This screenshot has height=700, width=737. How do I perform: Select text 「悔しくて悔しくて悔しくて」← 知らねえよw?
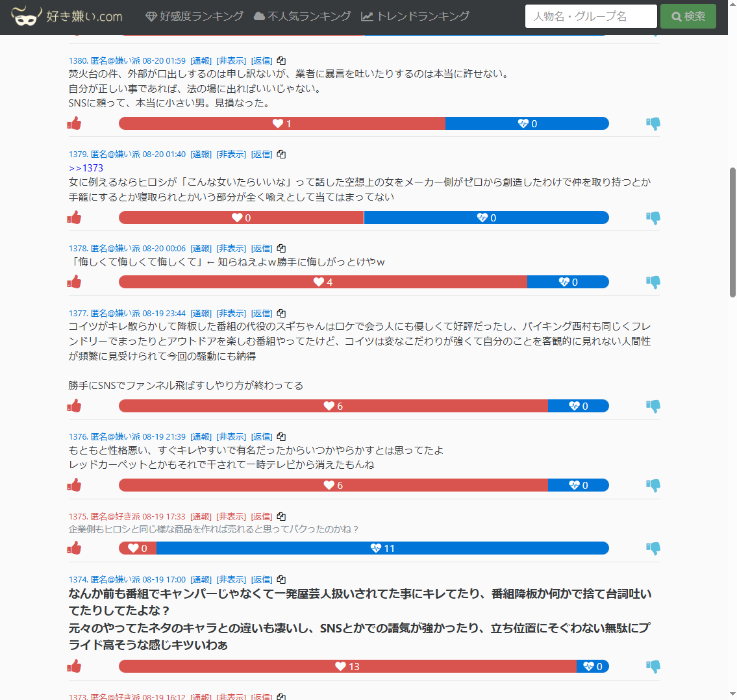click(173, 262)
